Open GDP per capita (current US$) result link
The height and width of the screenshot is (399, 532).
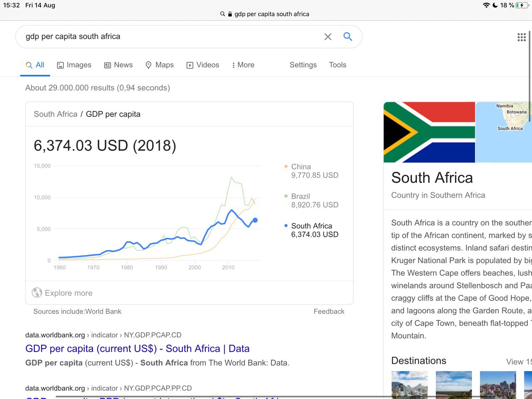137,349
